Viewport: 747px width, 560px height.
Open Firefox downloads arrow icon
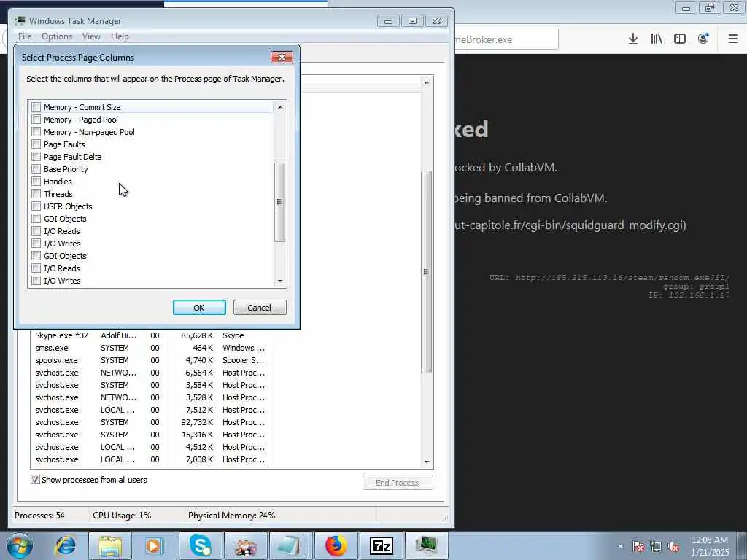[633, 39]
